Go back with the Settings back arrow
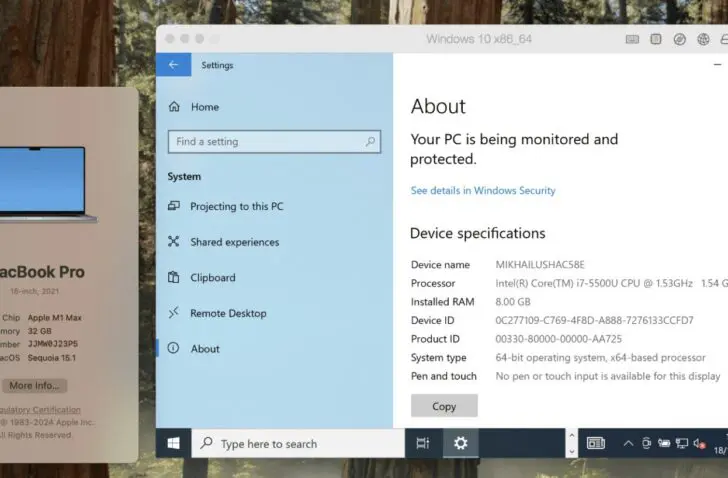728x478 pixels. coord(173,65)
